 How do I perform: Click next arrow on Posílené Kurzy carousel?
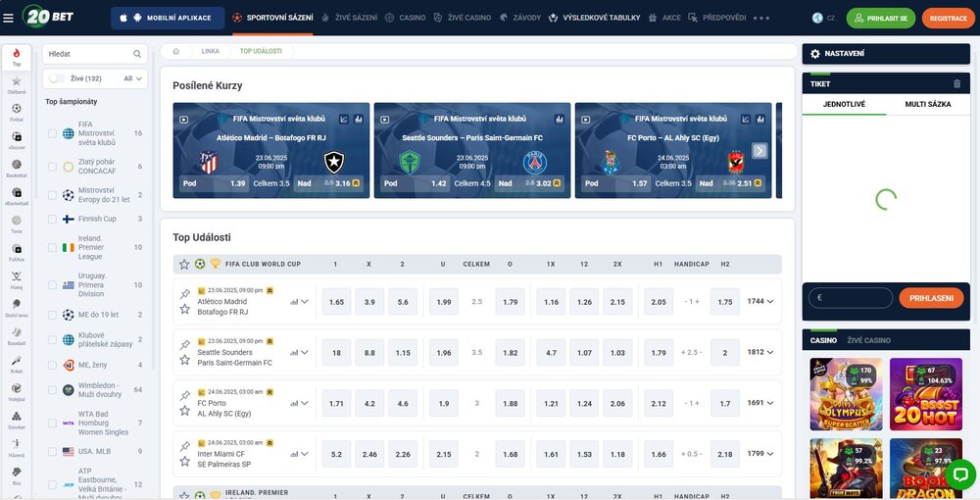point(759,151)
